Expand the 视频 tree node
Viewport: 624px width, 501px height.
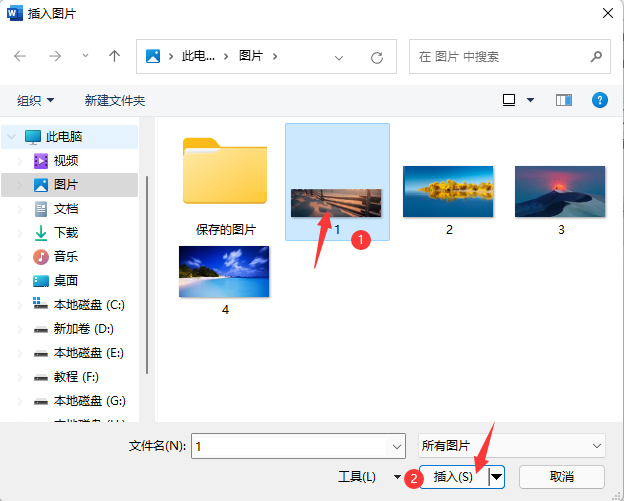(19, 161)
